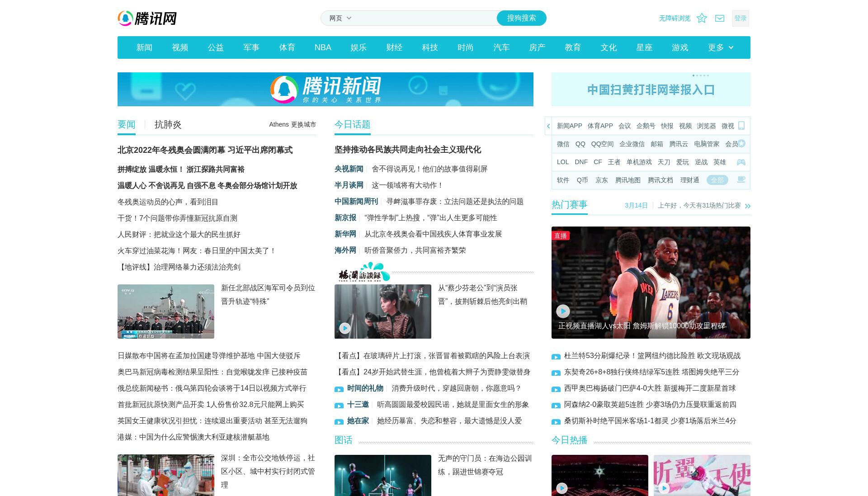The width and height of the screenshot is (868, 496).
Task: Open the navy ceremony news thumbnail
Action: click(166, 312)
